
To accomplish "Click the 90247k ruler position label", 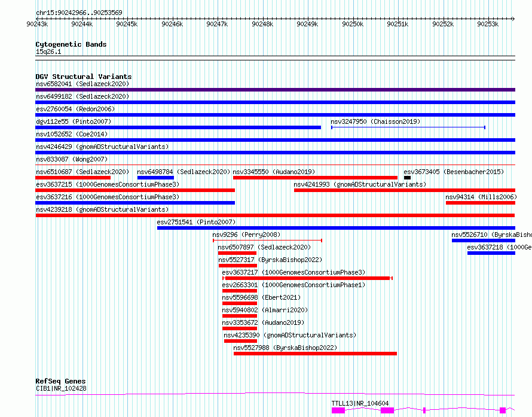I will (x=217, y=24).
